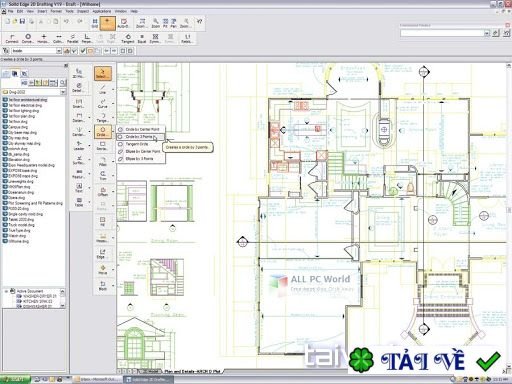Viewport: 512px width, 384px height.
Task: Select the Perpendicular relationship tool
Action: [87, 38]
